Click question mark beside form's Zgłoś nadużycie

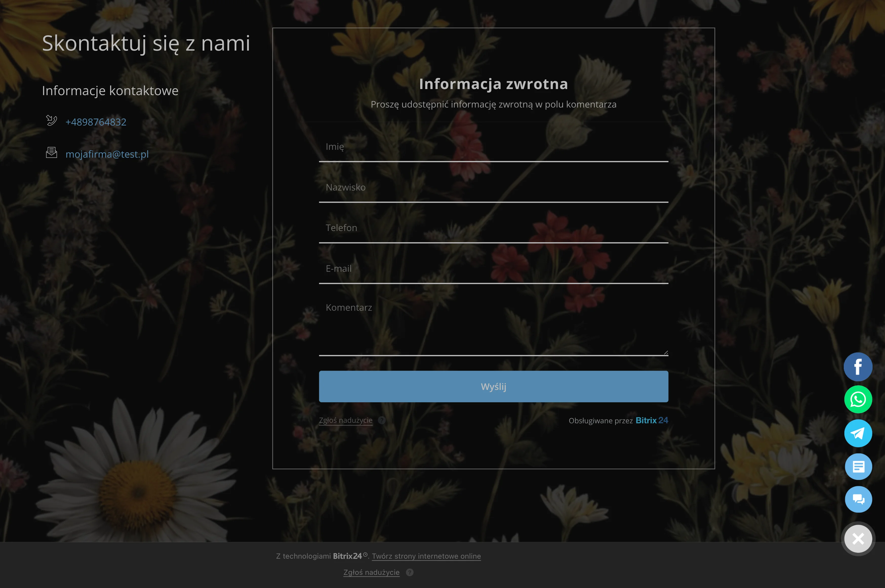[x=382, y=420]
